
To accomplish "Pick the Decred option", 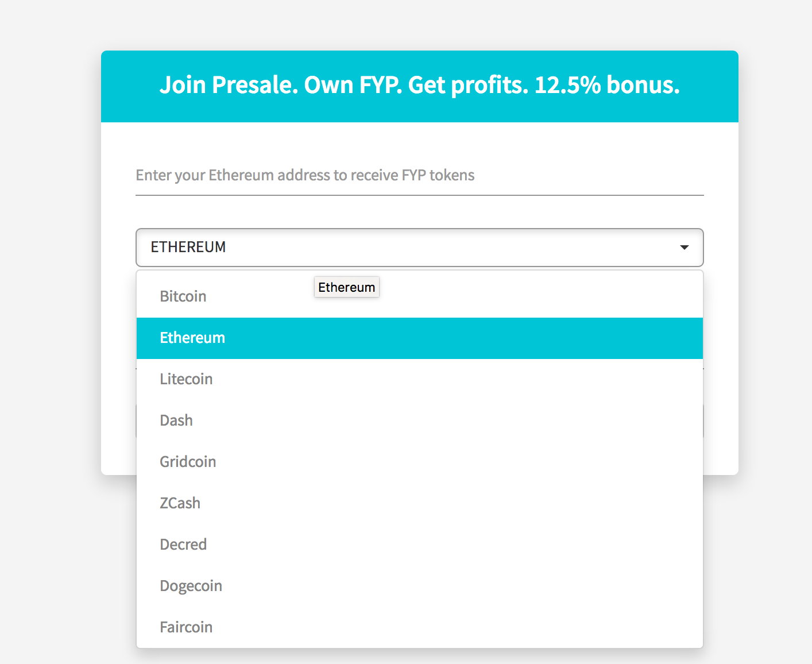I will tap(183, 545).
